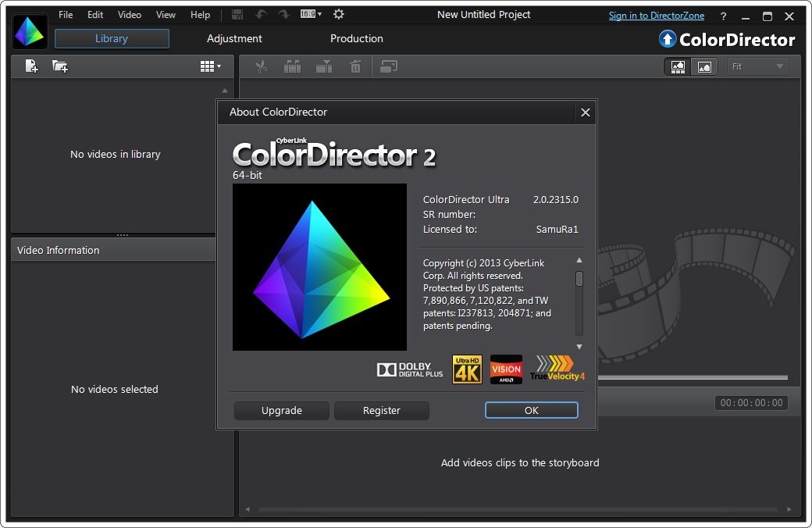The width and height of the screenshot is (812, 528).
Task: Select the Library tab
Action: point(112,38)
